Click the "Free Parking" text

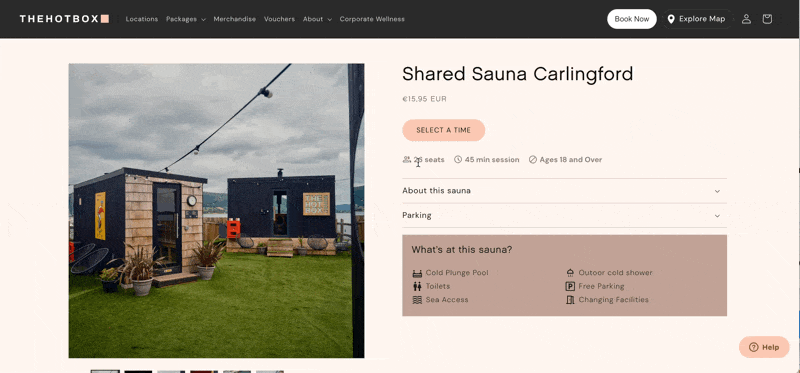(601, 286)
